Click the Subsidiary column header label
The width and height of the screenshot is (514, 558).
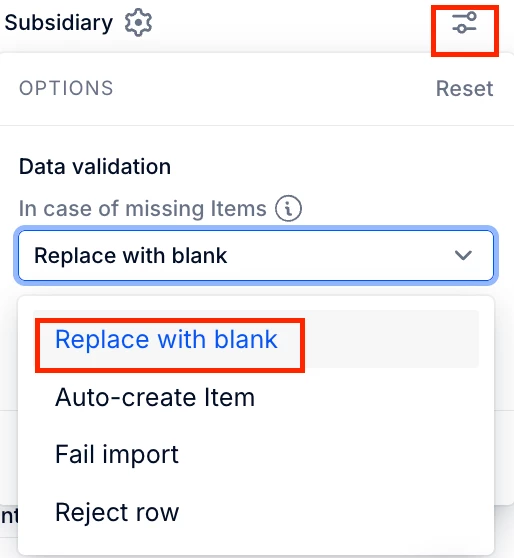[x=58, y=23]
